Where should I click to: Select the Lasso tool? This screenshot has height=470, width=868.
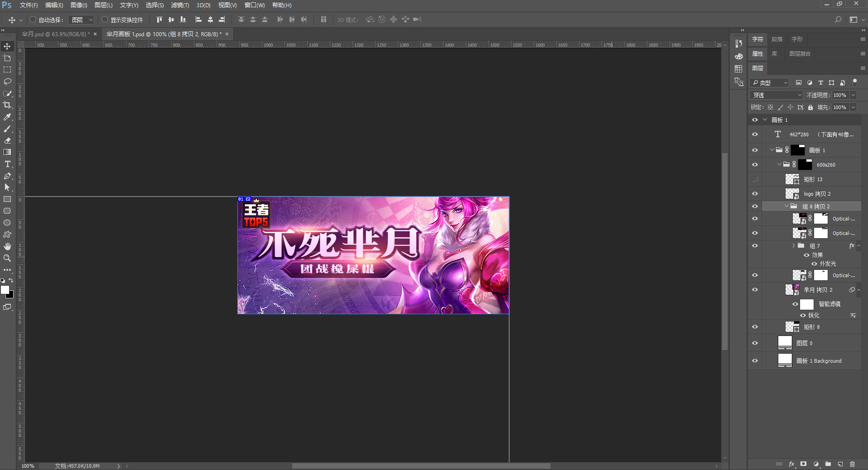point(7,82)
